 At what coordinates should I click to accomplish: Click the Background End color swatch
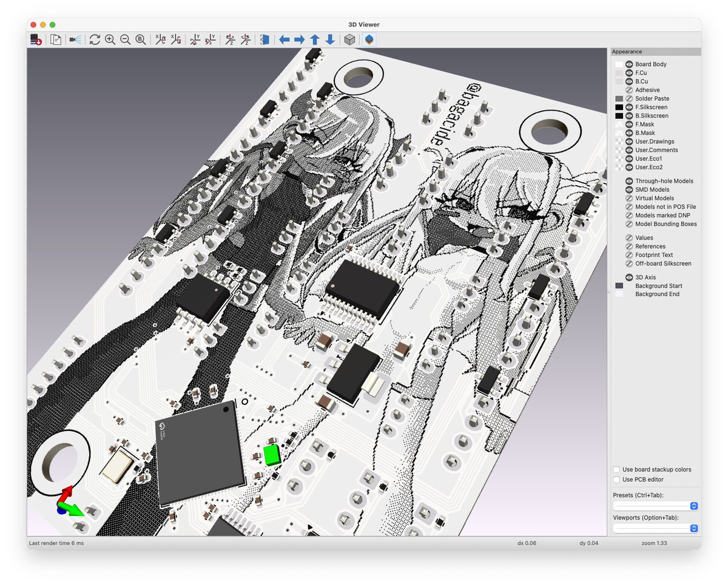pyautogui.click(x=619, y=294)
